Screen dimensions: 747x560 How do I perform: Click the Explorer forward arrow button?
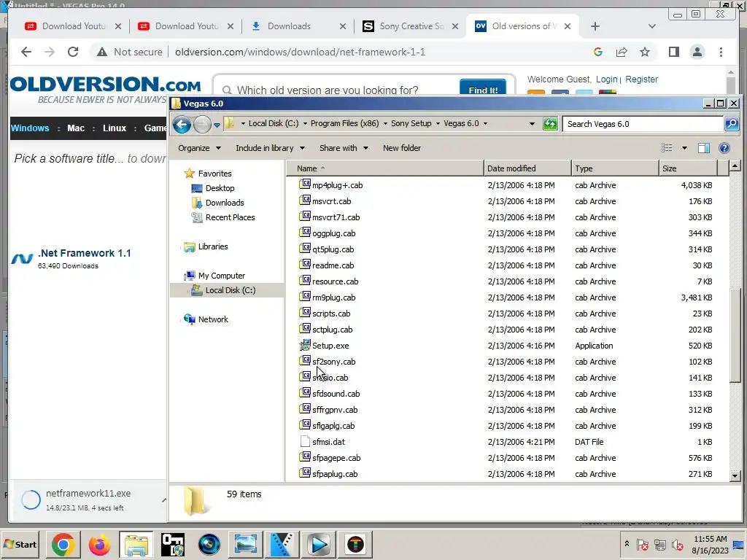point(203,124)
